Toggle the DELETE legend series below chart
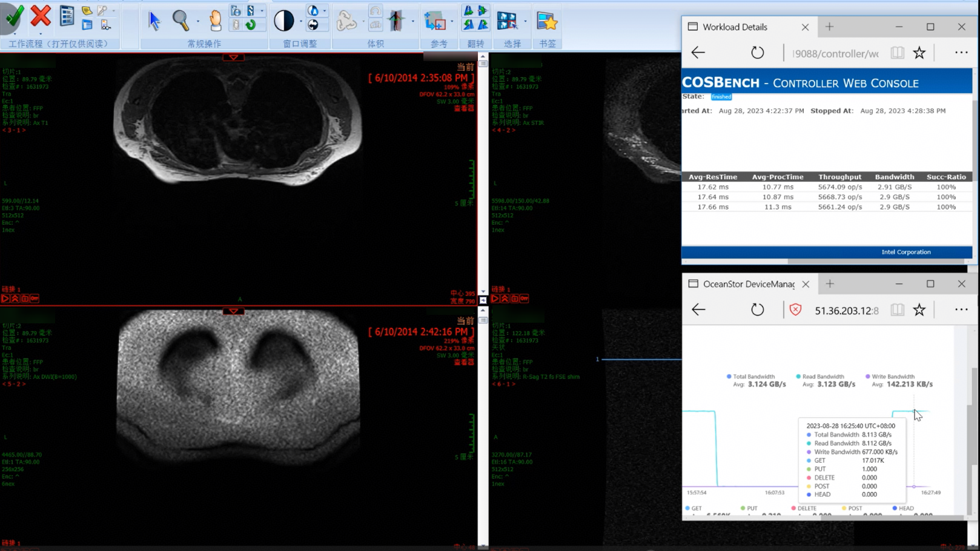Screen dimensions: 980x551 coord(804,509)
